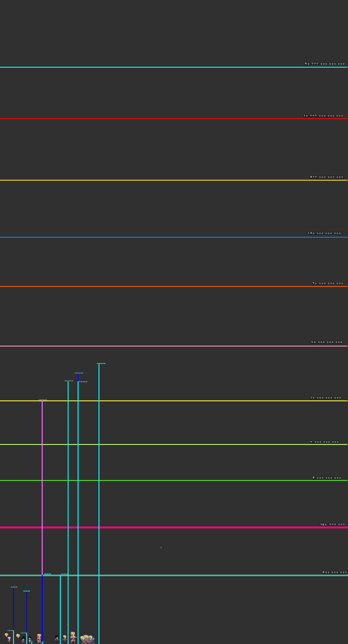Viewport: 348px width, 644px height.
Task: Click the 750.000.000 label above magenta line
Action: tap(333, 525)
